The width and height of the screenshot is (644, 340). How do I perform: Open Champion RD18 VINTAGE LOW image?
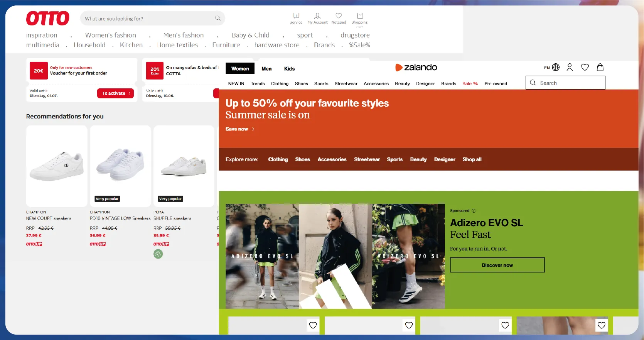click(x=120, y=166)
